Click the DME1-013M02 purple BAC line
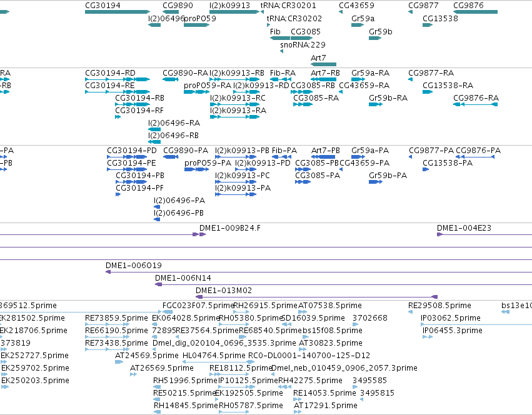The height and width of the screenshot is (415, 532). (316, 297)
